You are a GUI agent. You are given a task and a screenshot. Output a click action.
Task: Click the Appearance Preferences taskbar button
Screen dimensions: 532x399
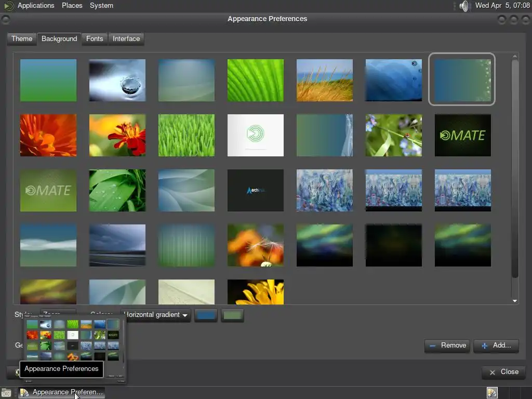61,392
